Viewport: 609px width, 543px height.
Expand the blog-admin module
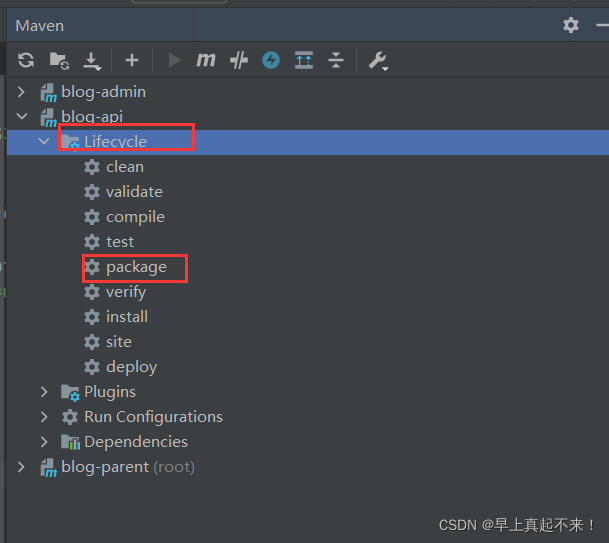pos(21,92)
